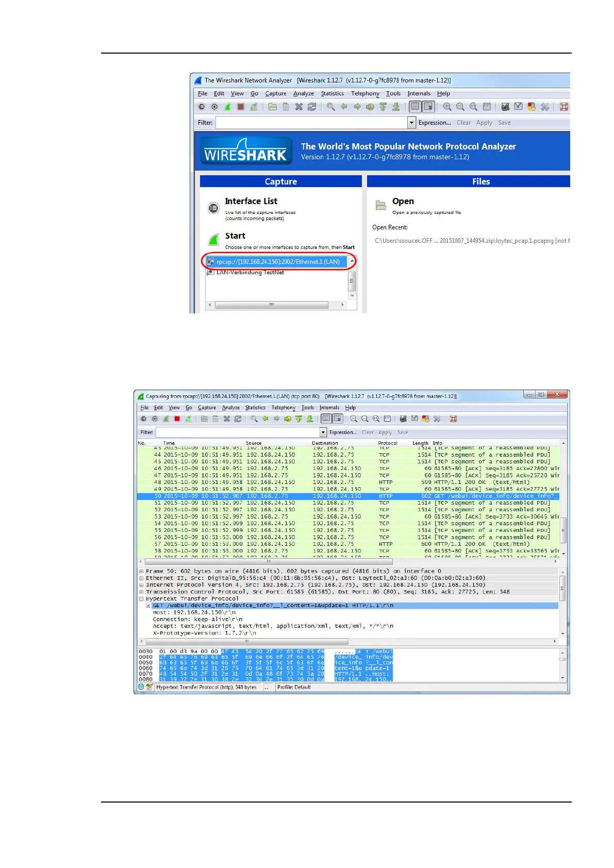Viewport: 614px width, 868px height.
Task: Click the close capture file X icon in start window toolbar
Action: tap(299, 107)
